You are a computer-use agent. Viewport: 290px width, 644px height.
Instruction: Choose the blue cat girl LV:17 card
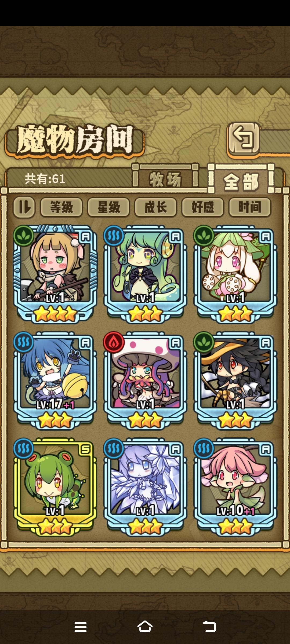click(x=55, y=380)
